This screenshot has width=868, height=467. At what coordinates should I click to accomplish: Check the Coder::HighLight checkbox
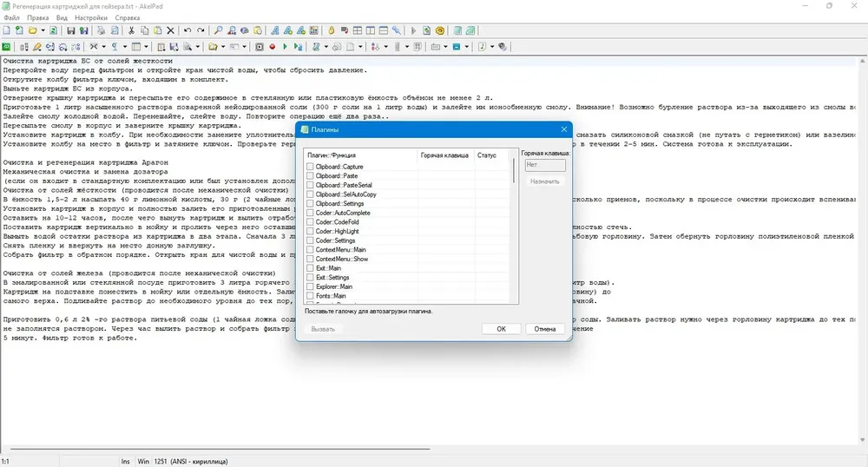tap(310, 231)
